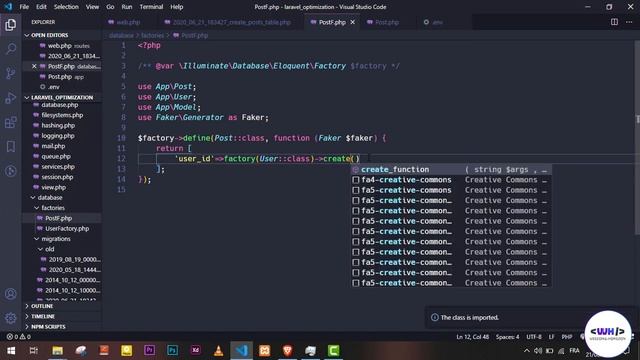Open the View menu
The height and width of the screenshot is (360, 640).
[92, 7]
